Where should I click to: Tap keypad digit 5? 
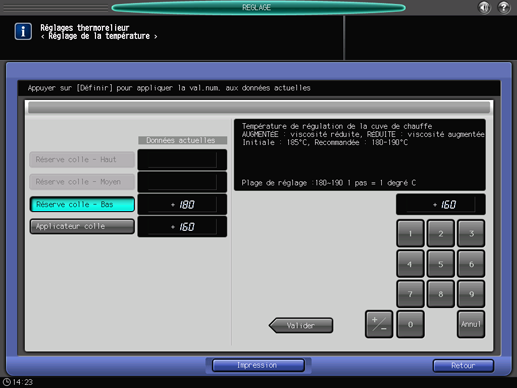[x=441, y=264]
